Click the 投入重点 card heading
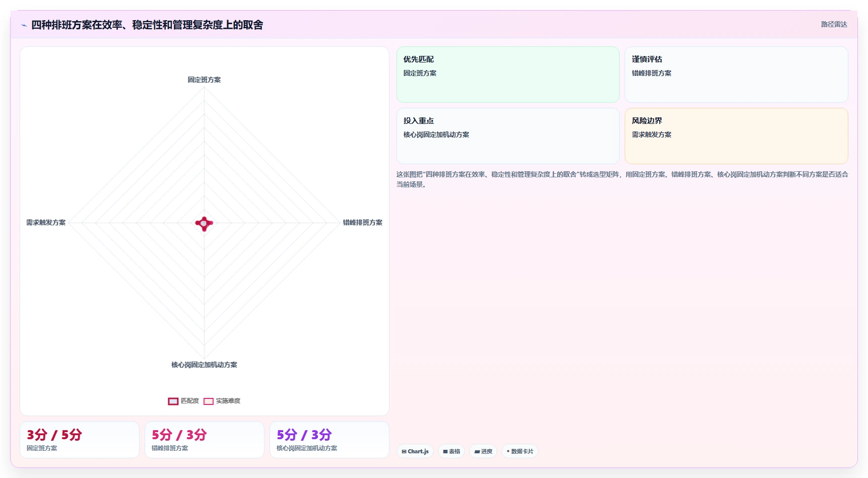The image size is (868, 478). (418, 120)
